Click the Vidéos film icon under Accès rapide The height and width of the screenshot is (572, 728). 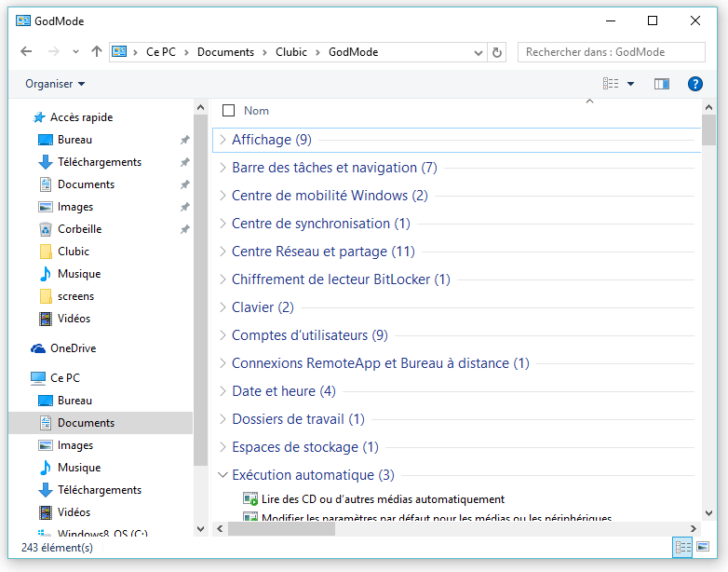coord(45,319)
